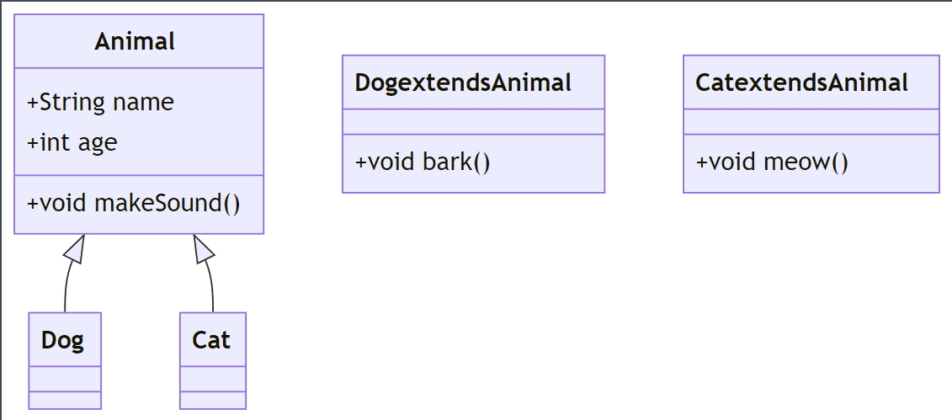Click the line connecting Dog to Animal

66,288
